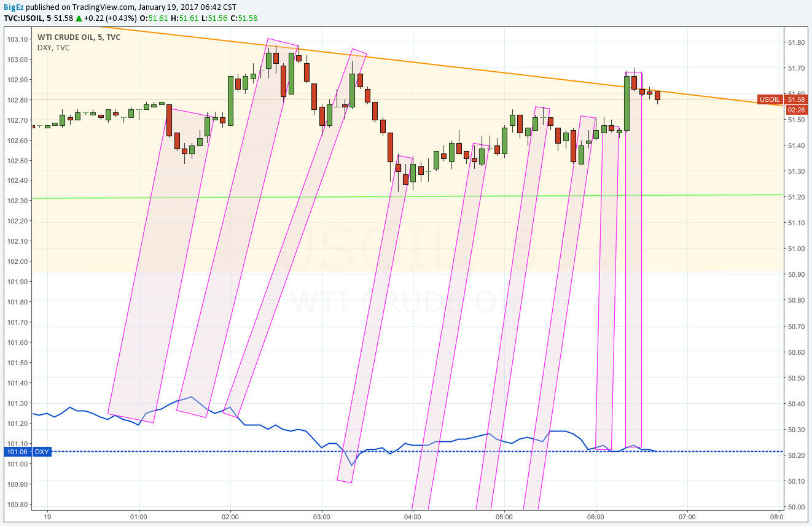The image size is (812, 526).
Task: Click the O:51.61 open value in header
Action: 154,18
